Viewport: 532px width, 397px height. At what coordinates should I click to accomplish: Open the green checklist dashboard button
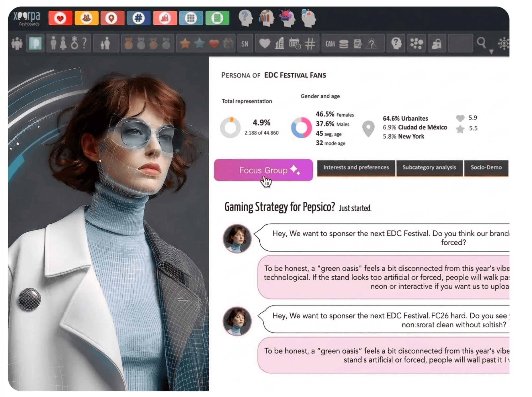(217, 18)
